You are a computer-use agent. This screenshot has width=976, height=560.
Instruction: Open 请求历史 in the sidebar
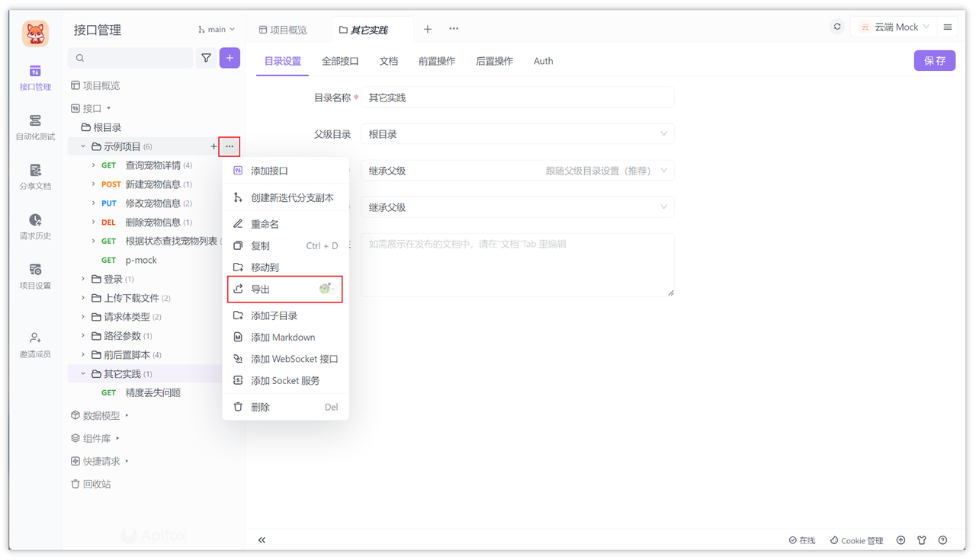(35, 227)
